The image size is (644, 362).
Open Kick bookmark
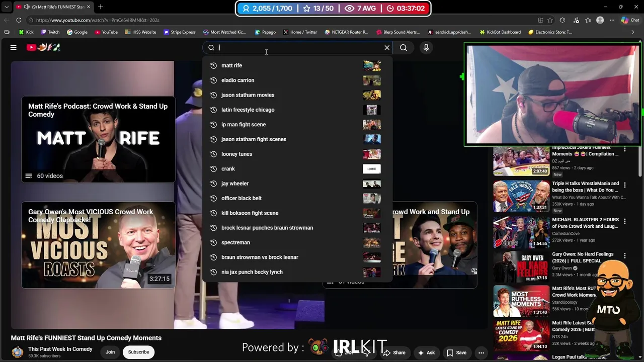[x=26, y=32]
